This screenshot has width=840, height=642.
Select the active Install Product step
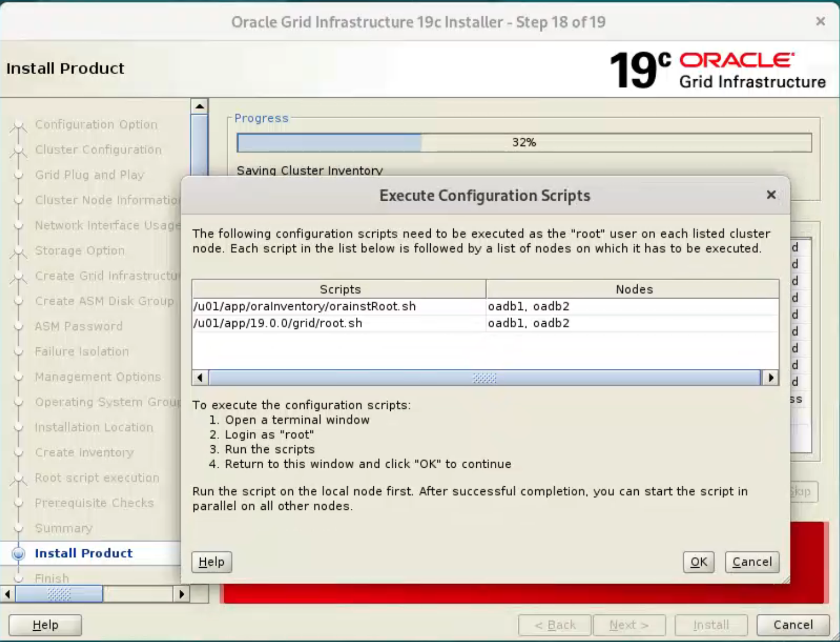83,553
